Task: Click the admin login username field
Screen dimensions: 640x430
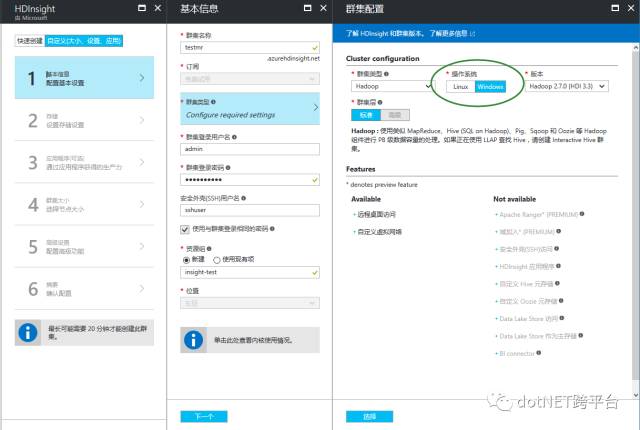Action: (250, 149)
